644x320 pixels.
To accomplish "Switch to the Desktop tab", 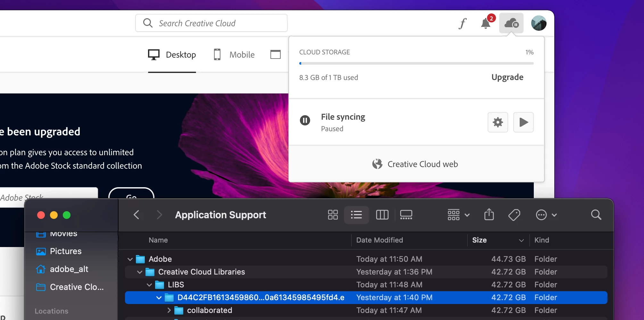I will [172, 55].
